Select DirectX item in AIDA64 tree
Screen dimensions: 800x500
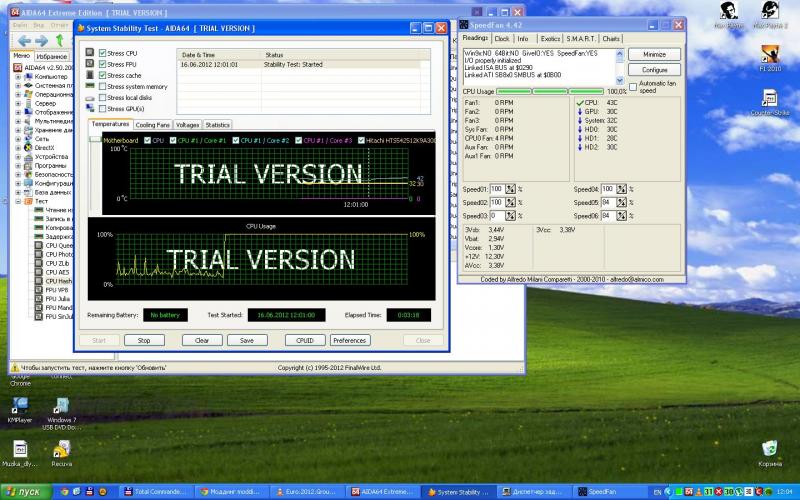(x=44, y=147)
